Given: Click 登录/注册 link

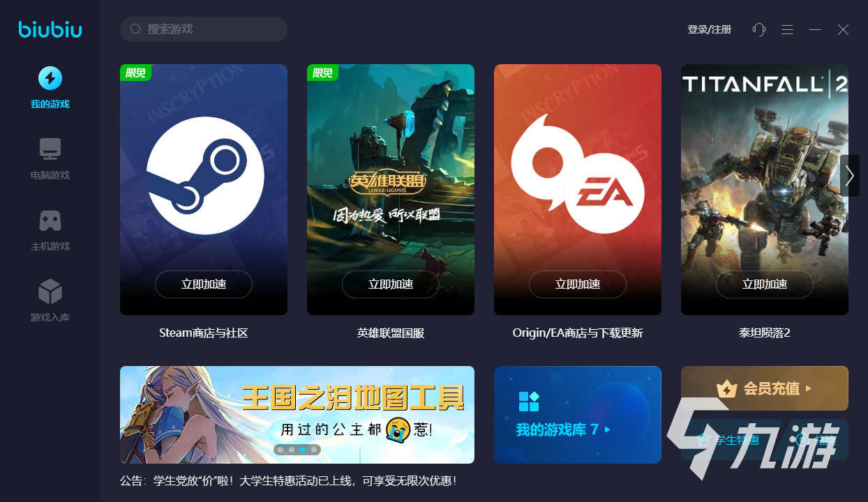Looking at the screenshot, I should [710, 29].
